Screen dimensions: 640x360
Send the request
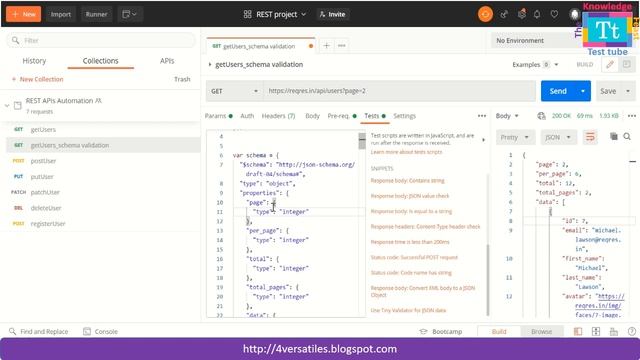click(558, 91)
